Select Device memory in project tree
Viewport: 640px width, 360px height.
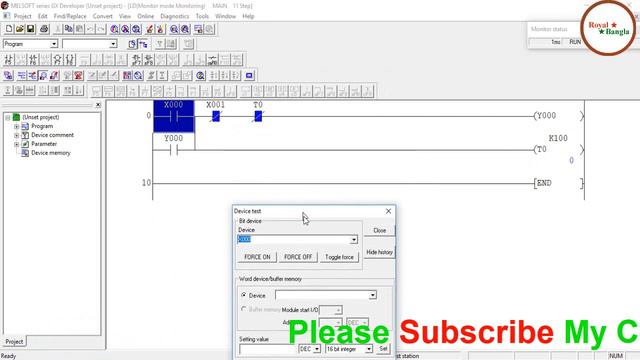click(x=51, y=153)
